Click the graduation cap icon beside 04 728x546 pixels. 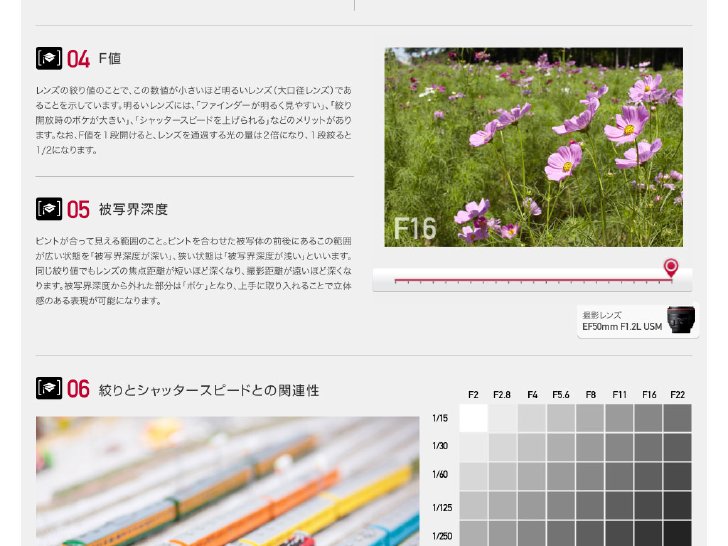click(x=49, y=58)
